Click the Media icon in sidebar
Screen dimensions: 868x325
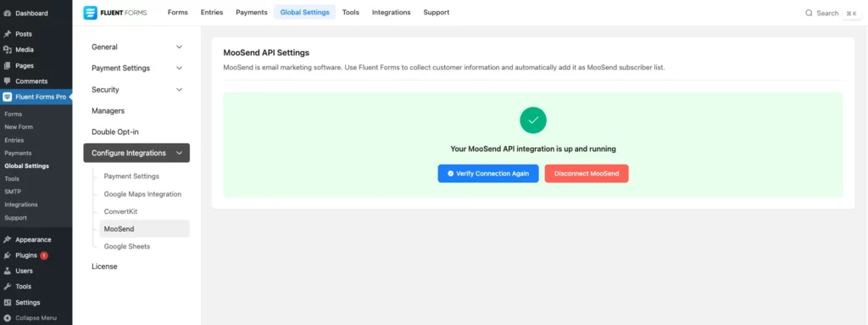[7, 49]
